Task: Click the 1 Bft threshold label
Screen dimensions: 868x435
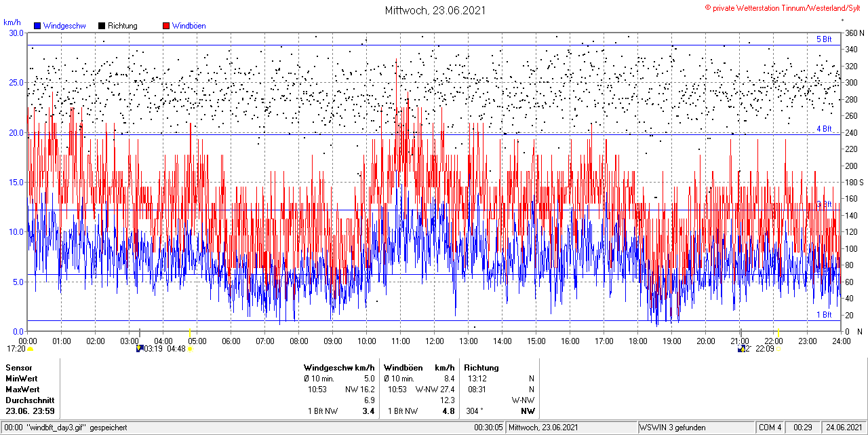Action: point(823,315)
